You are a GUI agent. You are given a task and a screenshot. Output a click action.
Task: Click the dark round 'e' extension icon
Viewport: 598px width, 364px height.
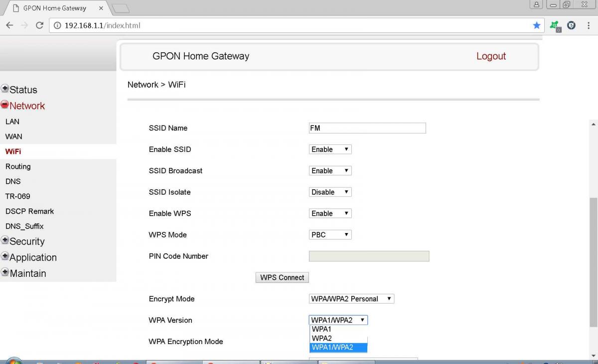tap(572, 25)
